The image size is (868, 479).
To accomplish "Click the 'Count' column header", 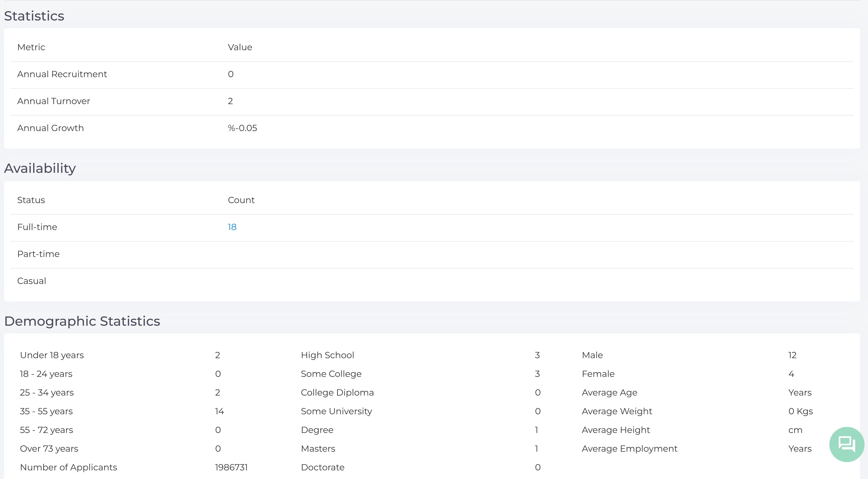I will pos(241,200).
